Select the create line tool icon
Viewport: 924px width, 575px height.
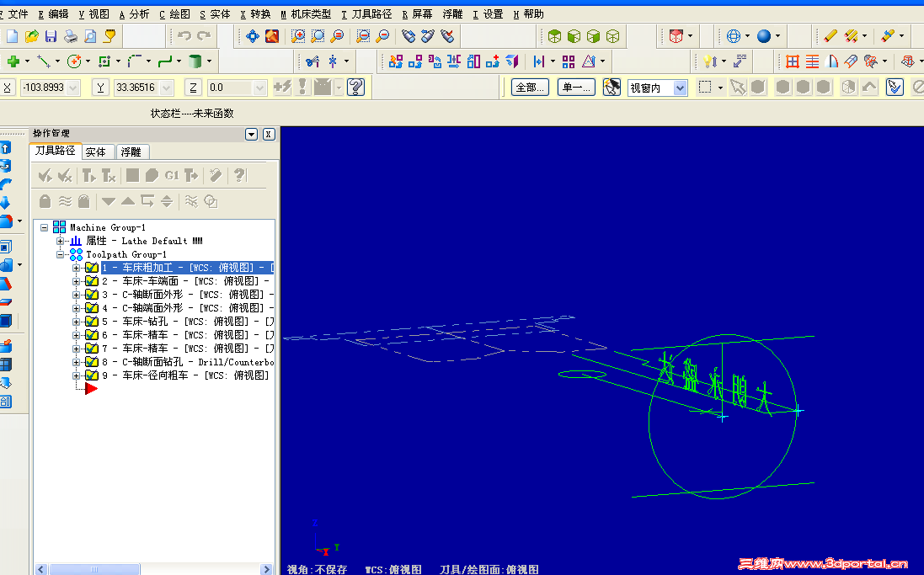pos(44,61)
